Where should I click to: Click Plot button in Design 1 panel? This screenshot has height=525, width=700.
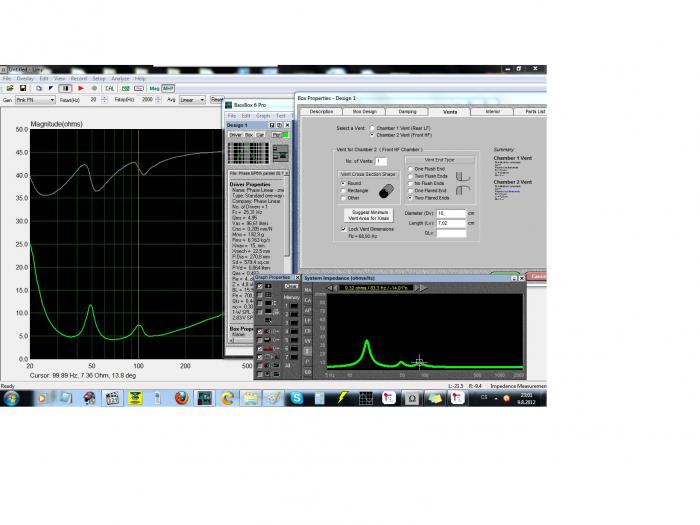(276, 135)
